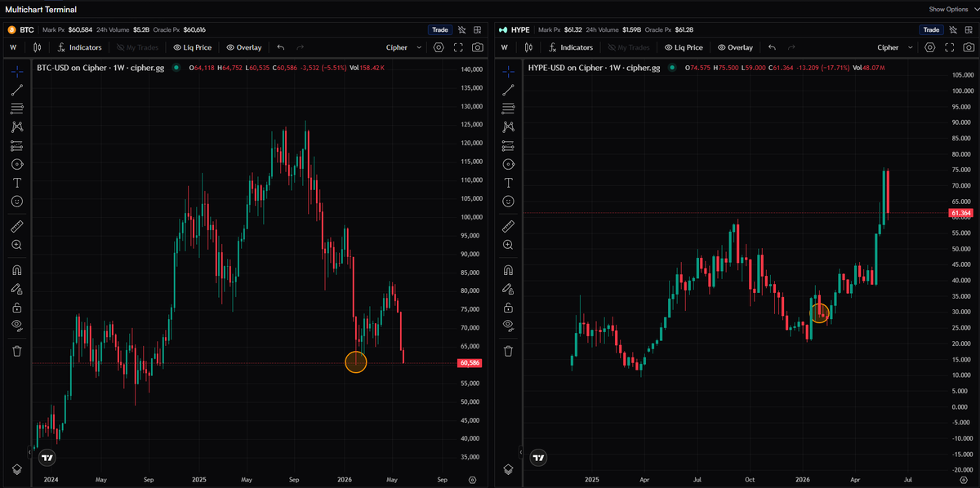Screen dimensions: 980x488
Task: Enter fullscreen mode for HYPE chart
Action: (950, 47)
